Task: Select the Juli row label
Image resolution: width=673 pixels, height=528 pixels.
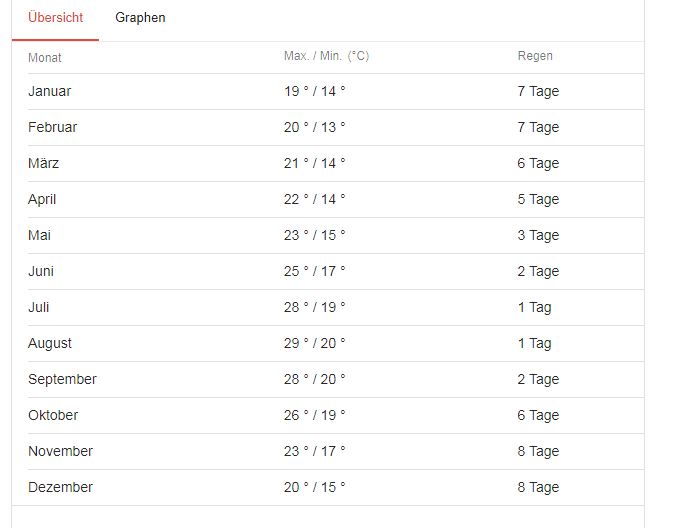Action: 38,307
